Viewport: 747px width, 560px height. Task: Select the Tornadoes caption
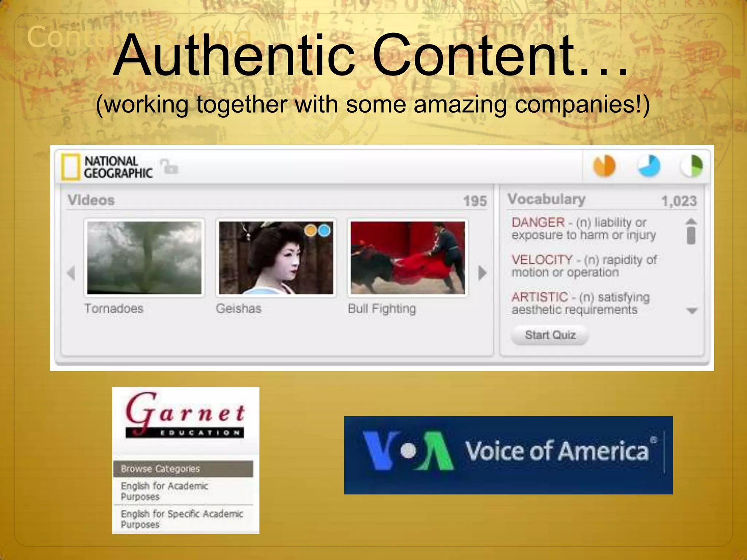click(114, 308)
